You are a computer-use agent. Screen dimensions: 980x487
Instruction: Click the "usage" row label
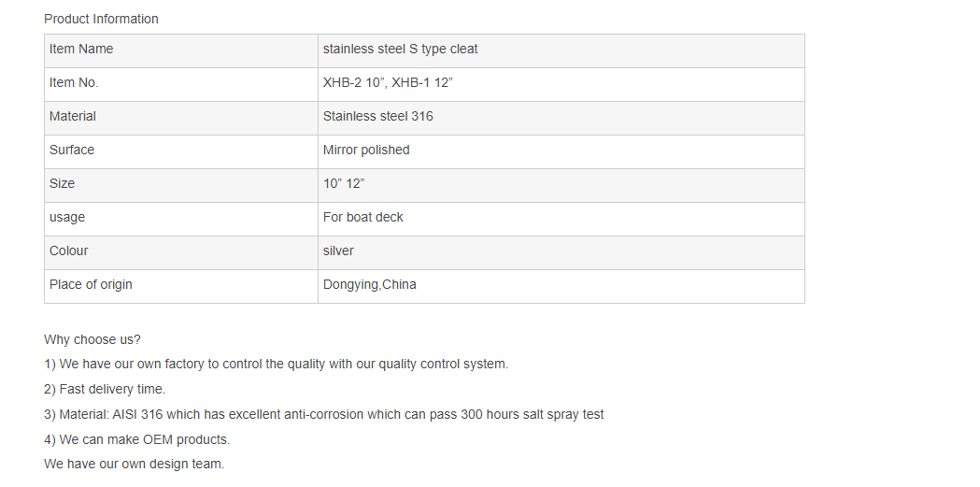click(x=67, y=217)
